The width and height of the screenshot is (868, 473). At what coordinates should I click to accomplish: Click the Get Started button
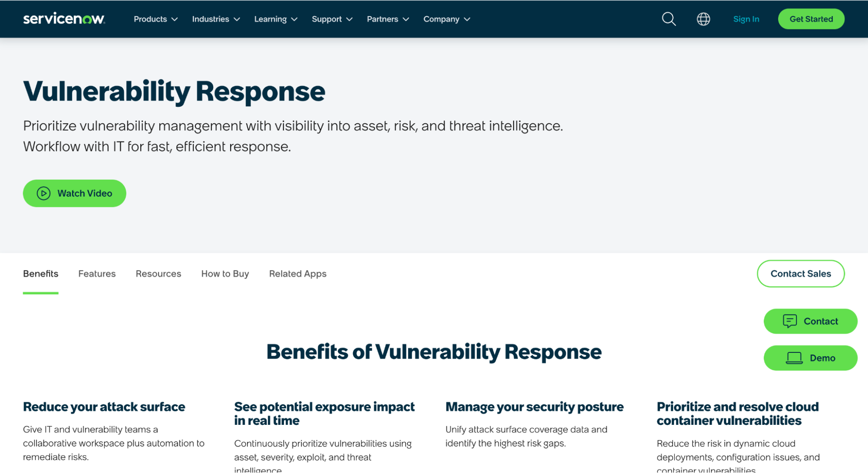click(811, 19)
